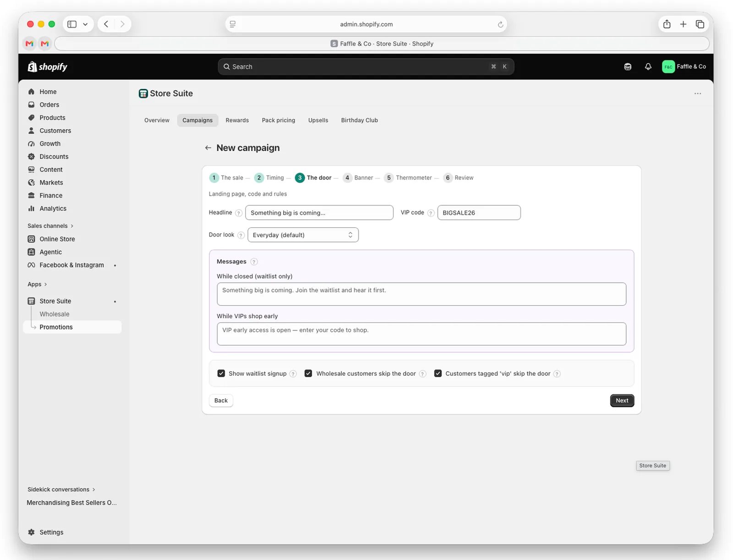733x560 pixels.
Task: Go to step 4 Banner
Action: point(358,178)
